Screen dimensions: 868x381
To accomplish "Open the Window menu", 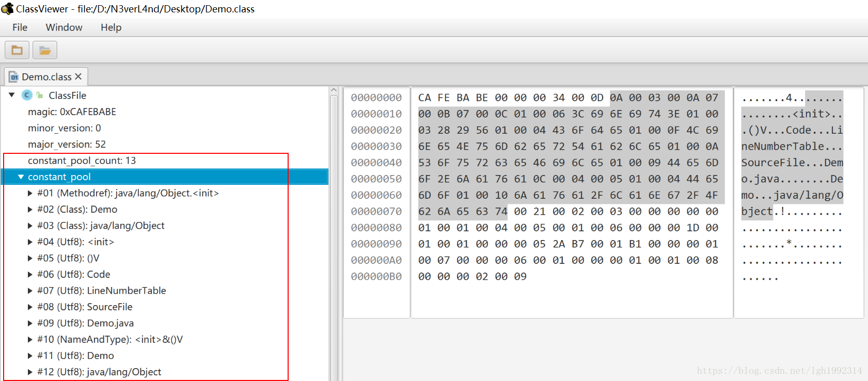I will pyautogui.click(x=64, y=27).
